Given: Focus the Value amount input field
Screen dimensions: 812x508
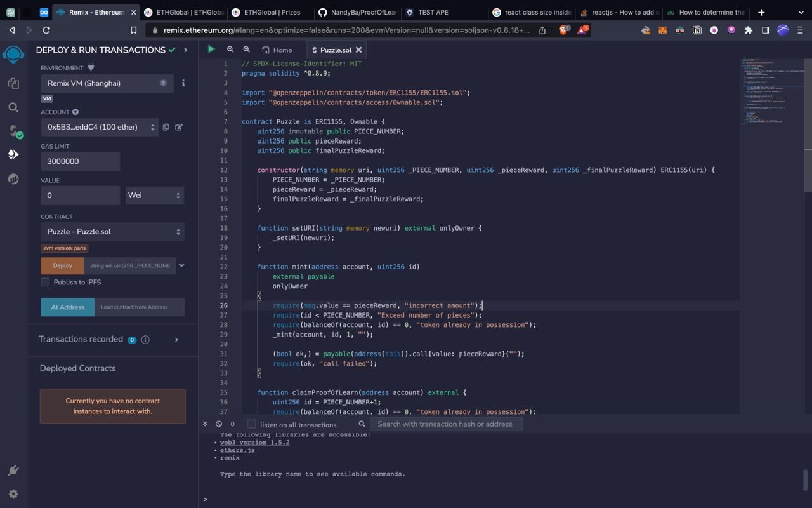Looking at the screenshot, I should point(81,195).
